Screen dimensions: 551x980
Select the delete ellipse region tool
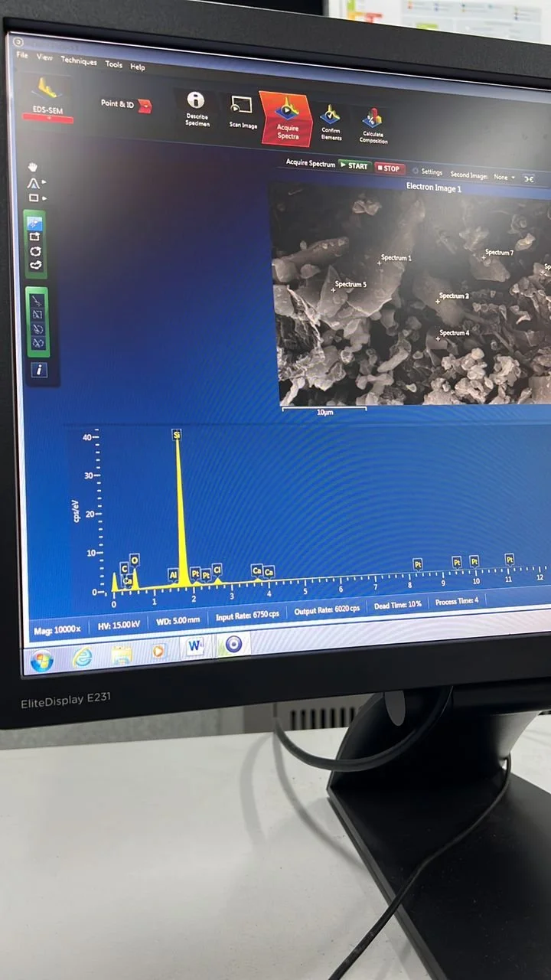(38, 328)
